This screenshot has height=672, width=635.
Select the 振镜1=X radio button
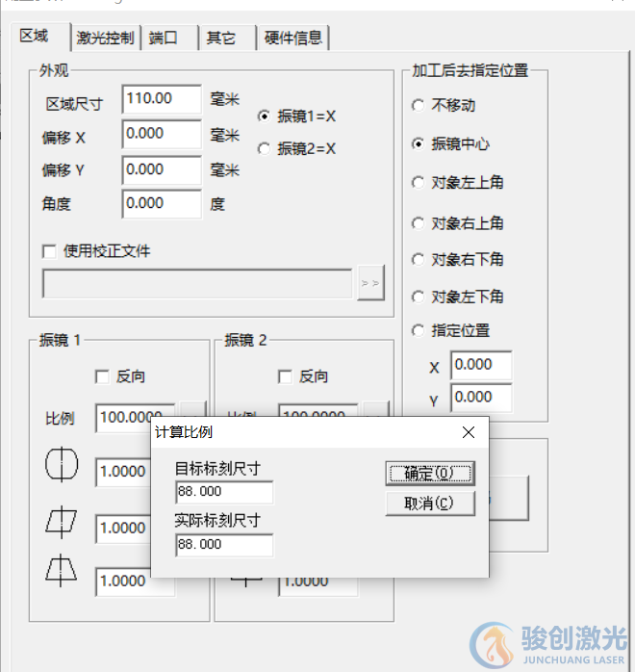[264, 116]
